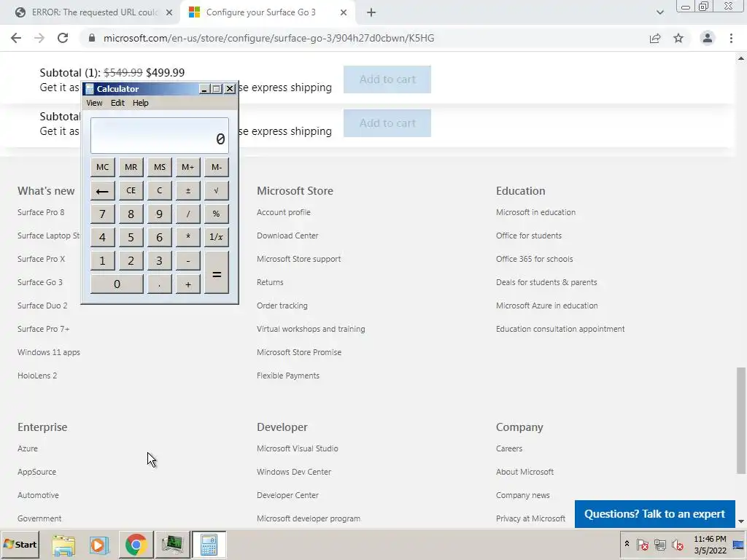The width and height of the screenshot is (747, 560).
Task: Click the Chrome back arrow
Action: (x=16, y=38)
